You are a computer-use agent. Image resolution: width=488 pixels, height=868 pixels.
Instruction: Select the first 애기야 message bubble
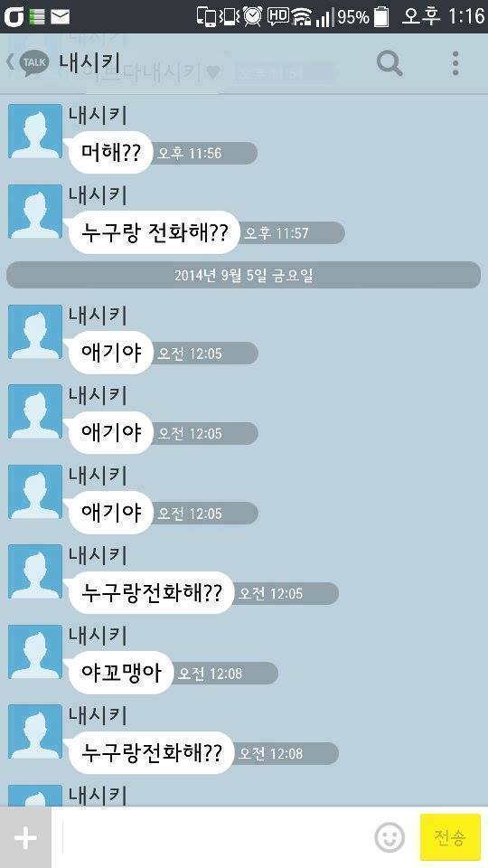(110, 353)
